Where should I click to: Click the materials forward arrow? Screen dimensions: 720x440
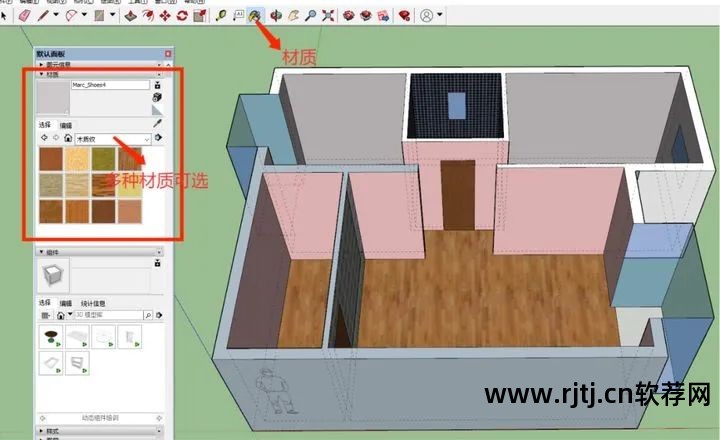56,137
